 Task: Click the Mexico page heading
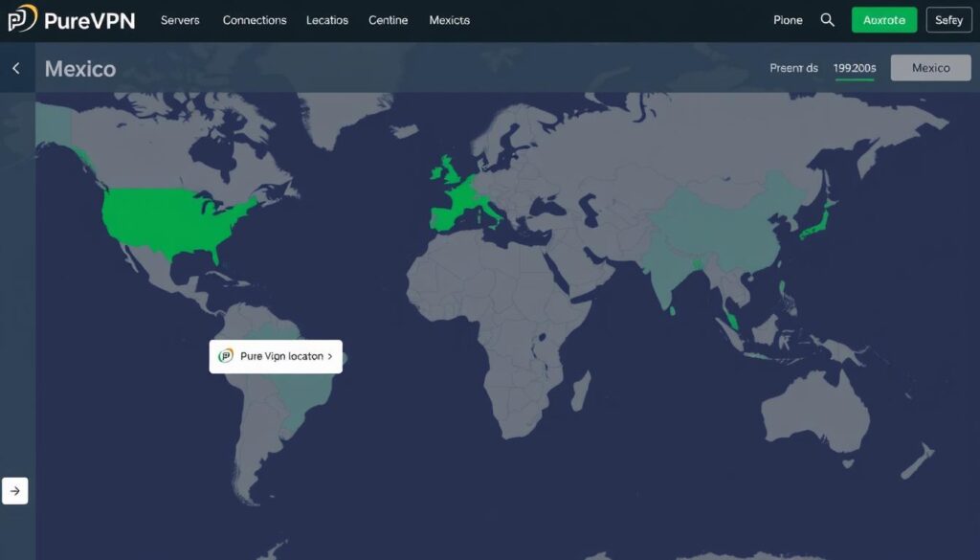tap(80, 69)
